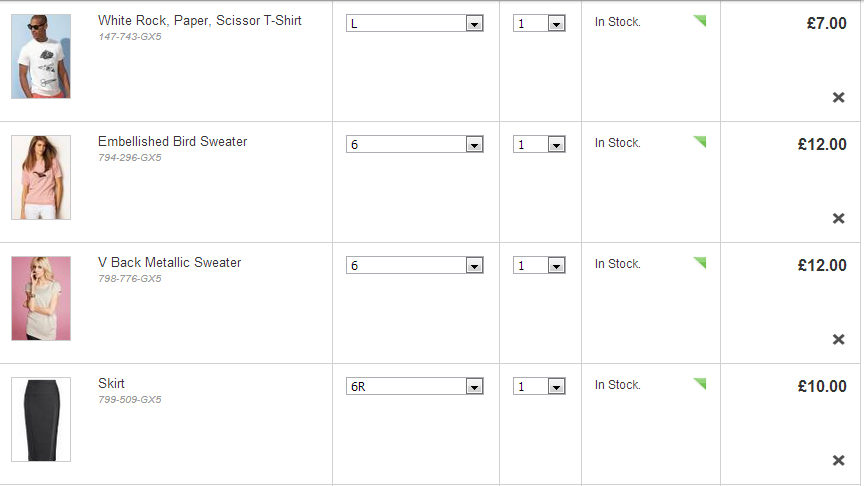Viewport: 864px width, 486px height.
Task: Remove Embellished Bird Sweater from bag
Action: pyautogui.click(x=838, y=218)
